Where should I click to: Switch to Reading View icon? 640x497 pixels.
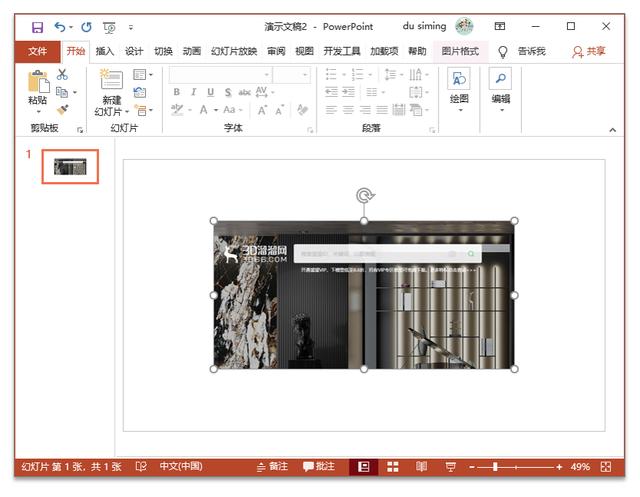(422, 466)
